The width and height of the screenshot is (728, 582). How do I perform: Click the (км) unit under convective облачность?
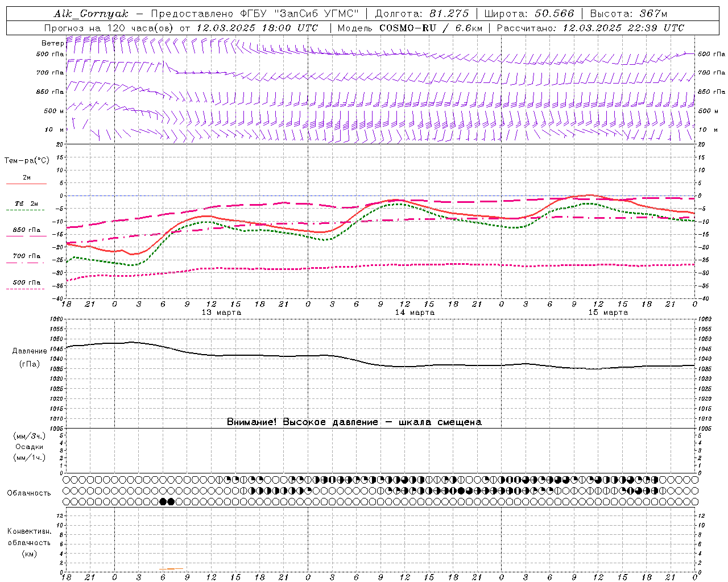pyautogui.click(x=29, y=554)
